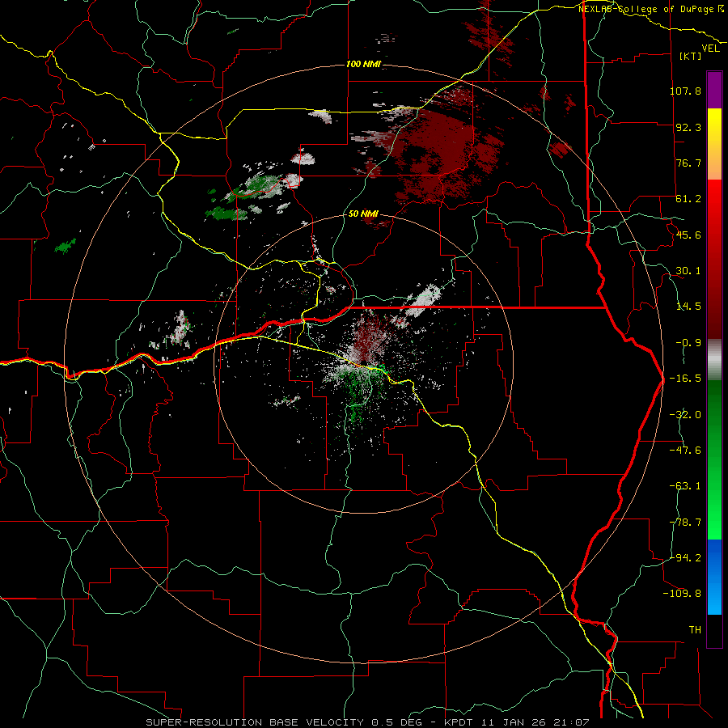The image size is (728, 728).
Task: Pick the blue segment of the velocity scale
Action: tap(714, 577)
